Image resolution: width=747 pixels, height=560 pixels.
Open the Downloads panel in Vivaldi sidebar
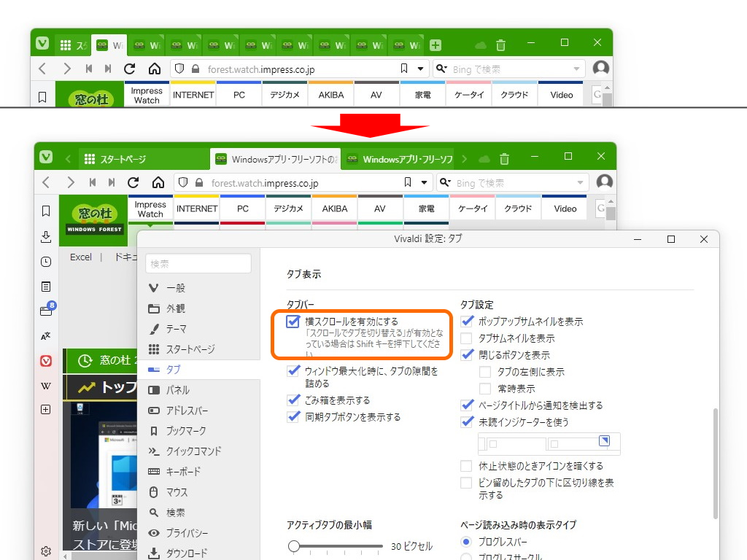tap(46, 236)
